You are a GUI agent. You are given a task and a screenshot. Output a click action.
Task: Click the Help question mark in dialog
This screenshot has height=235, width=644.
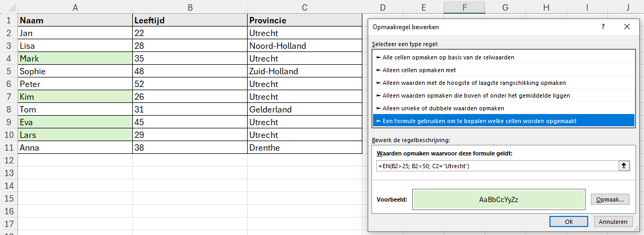603,27
